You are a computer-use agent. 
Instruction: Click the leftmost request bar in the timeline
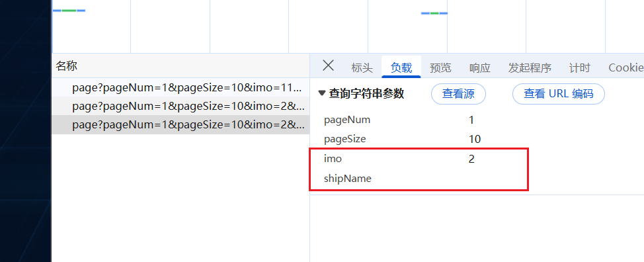coord(69,11)
